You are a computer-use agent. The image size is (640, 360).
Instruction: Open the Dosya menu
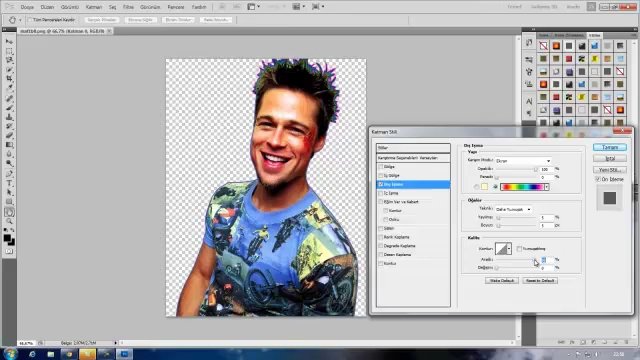(27, 7)
